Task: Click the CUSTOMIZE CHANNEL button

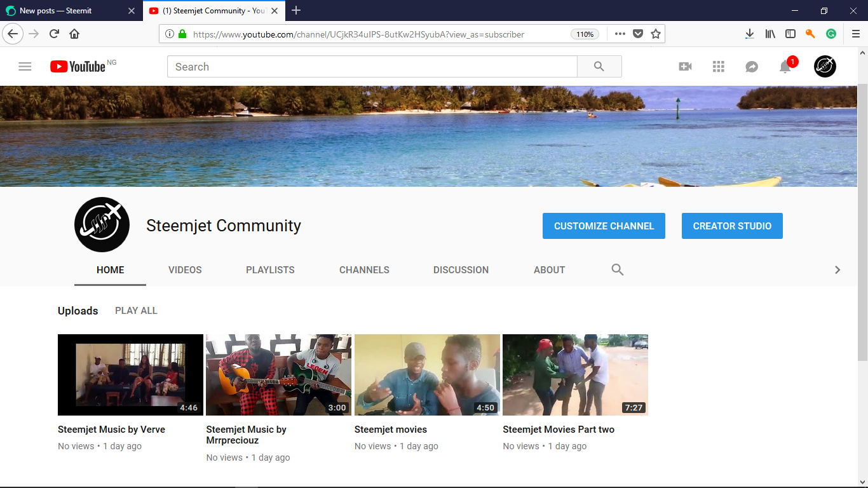Action: (604, 226)
